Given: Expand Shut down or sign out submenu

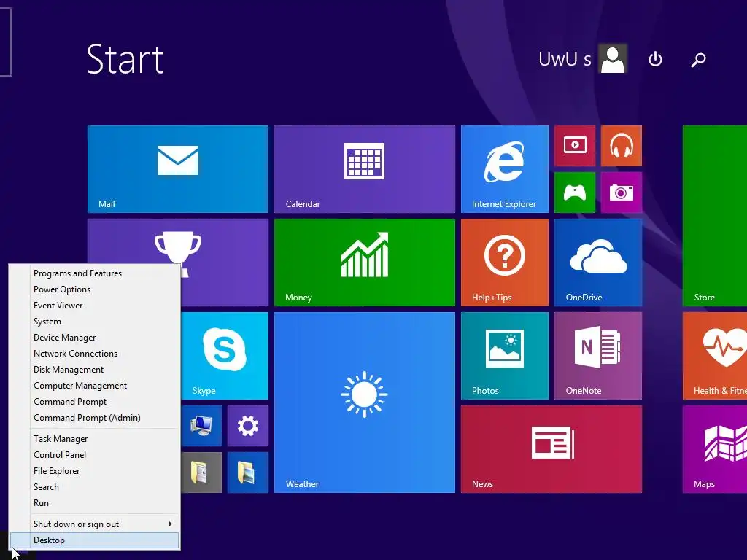Looking at the screenshot, I should 94,524.
